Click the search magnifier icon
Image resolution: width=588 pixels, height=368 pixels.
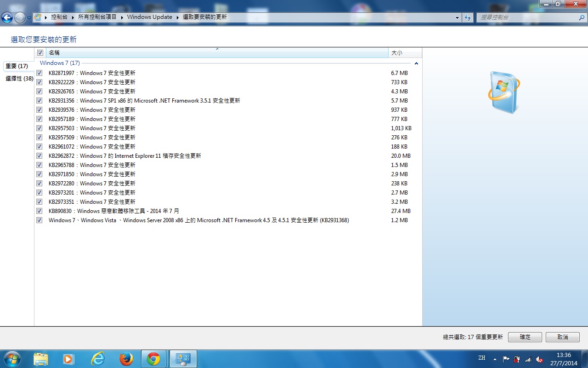[581, 17]
